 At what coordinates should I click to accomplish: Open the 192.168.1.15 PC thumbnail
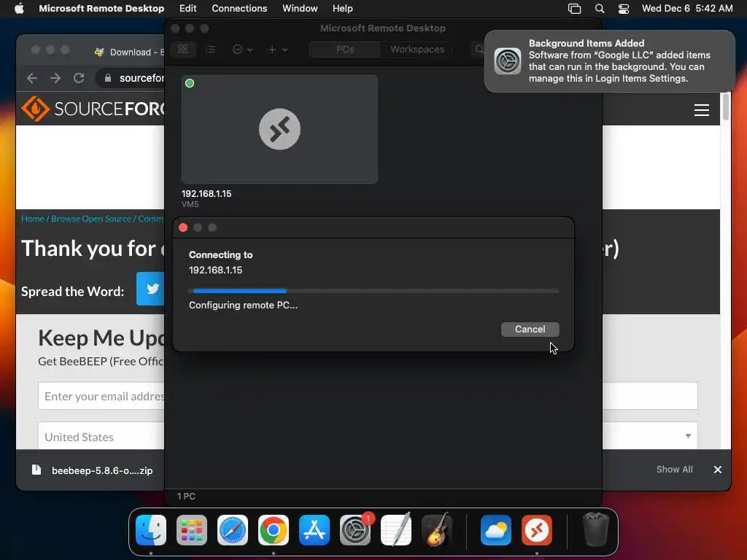coord(279,129)
